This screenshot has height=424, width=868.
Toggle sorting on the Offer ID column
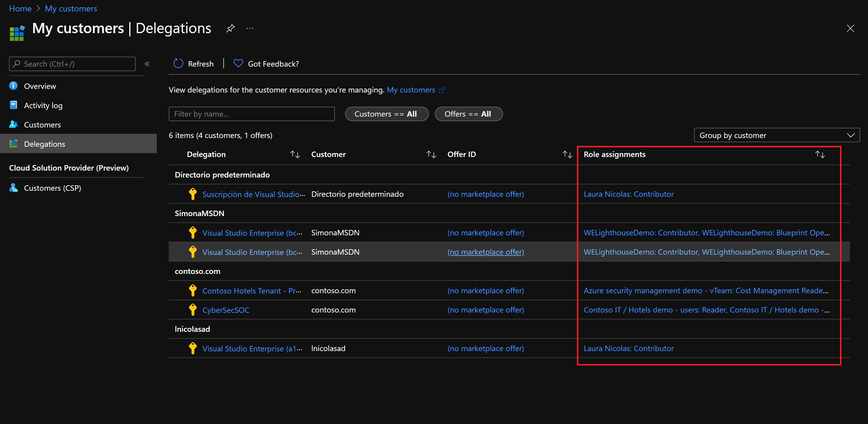coord(567,154)
